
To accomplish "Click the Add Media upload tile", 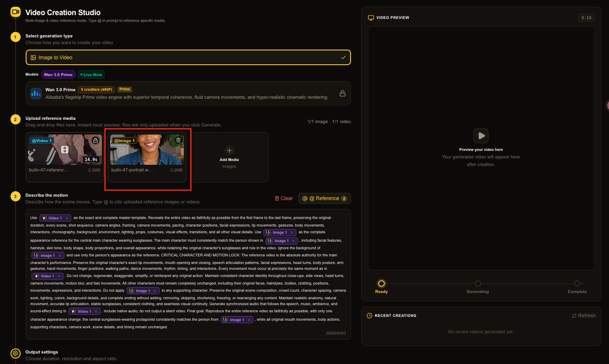I will pyautogui.click(x=229, y=157).
